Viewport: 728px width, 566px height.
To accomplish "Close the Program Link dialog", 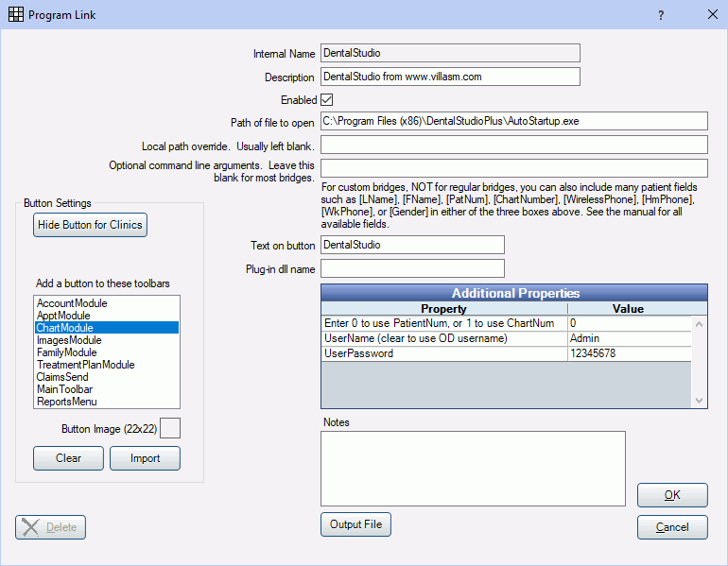I will 713,14.
